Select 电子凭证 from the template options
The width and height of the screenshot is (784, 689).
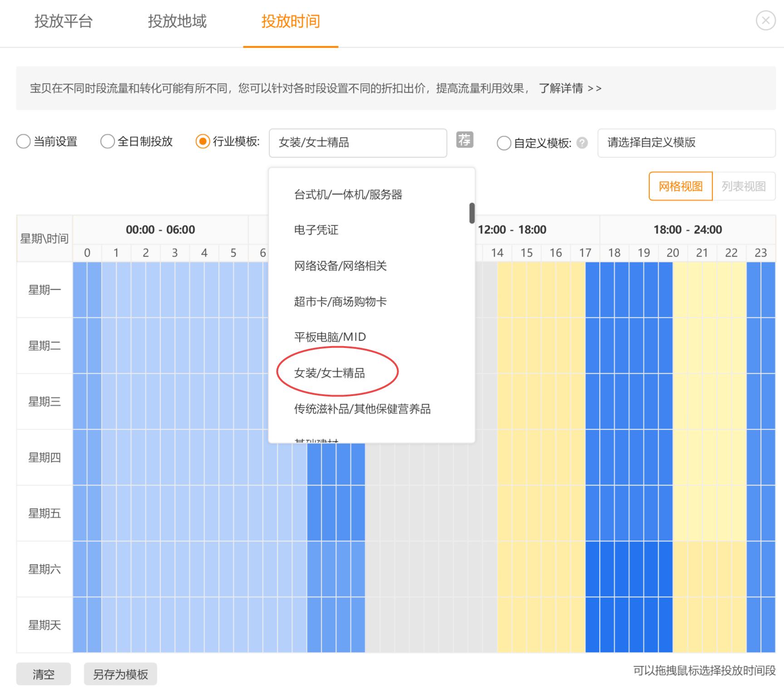click(316, 230)
